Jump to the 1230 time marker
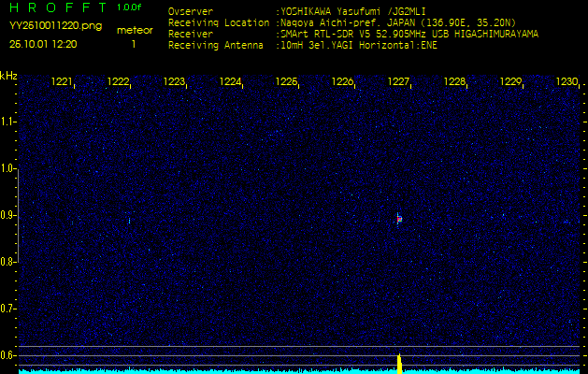This screenshot has width=588, height=374. coord(566,82)
